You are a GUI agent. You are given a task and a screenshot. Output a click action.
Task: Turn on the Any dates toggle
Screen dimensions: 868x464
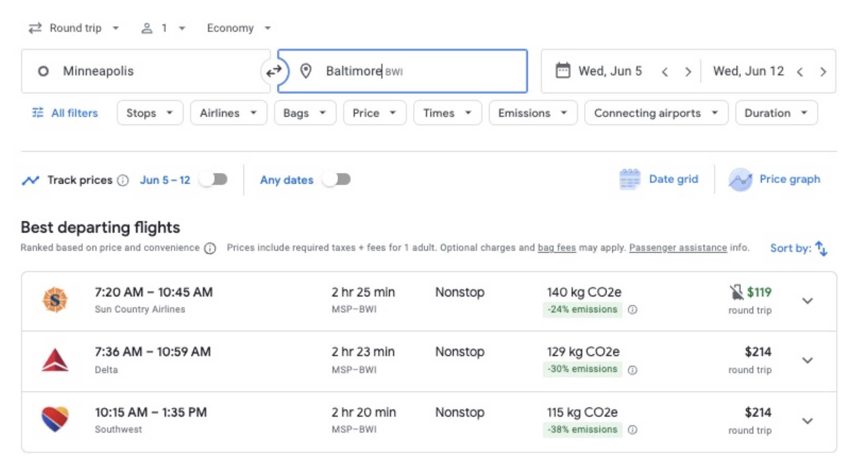coord(337,179)
